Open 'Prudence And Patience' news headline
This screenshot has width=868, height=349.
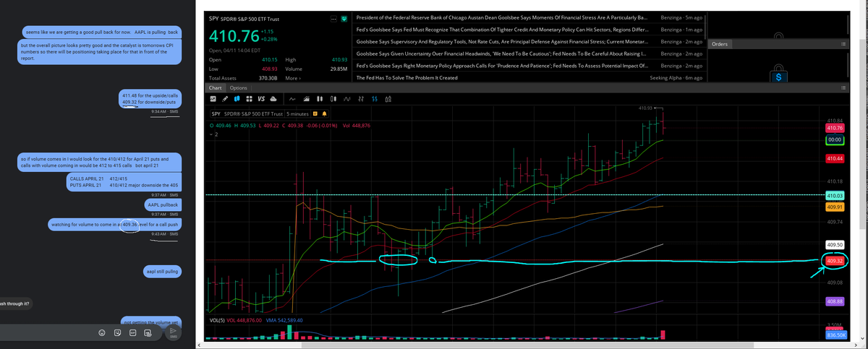503,66
